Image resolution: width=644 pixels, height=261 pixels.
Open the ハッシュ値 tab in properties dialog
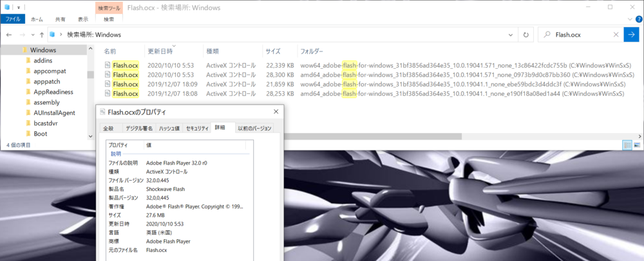point(169,128)
